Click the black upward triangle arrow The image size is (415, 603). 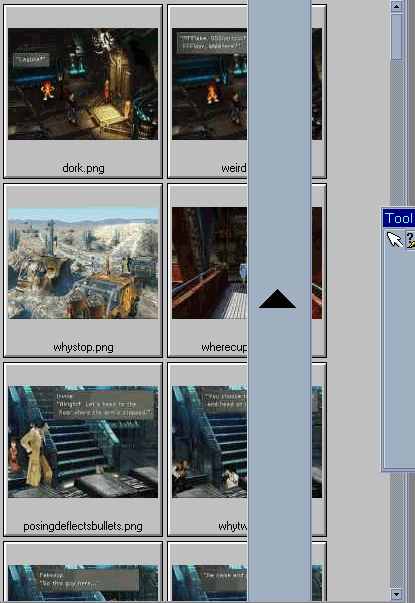[x=277, y=299]
